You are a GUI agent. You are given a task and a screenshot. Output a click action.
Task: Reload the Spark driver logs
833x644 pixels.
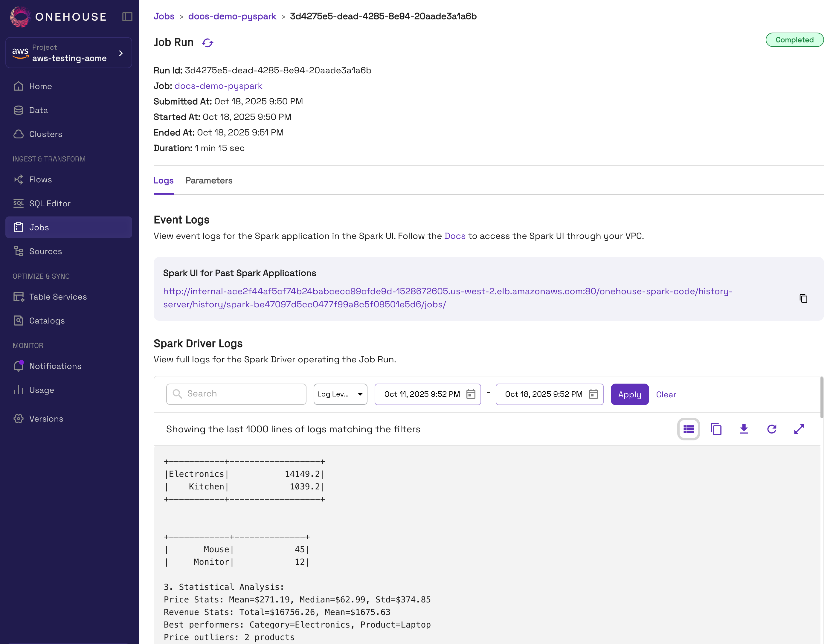[772, 429]
